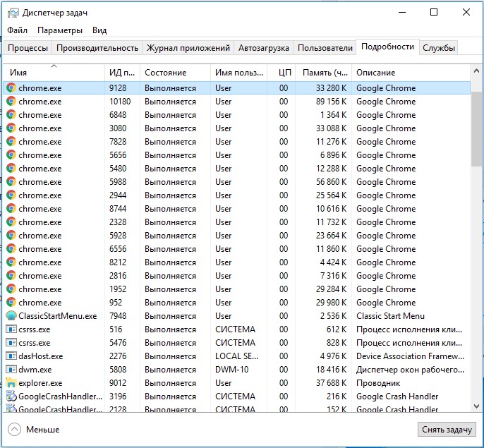This screenshot has width=484, height=448.
Task: Select the explorer.exe process name
Action: click(x=40, y=383)
